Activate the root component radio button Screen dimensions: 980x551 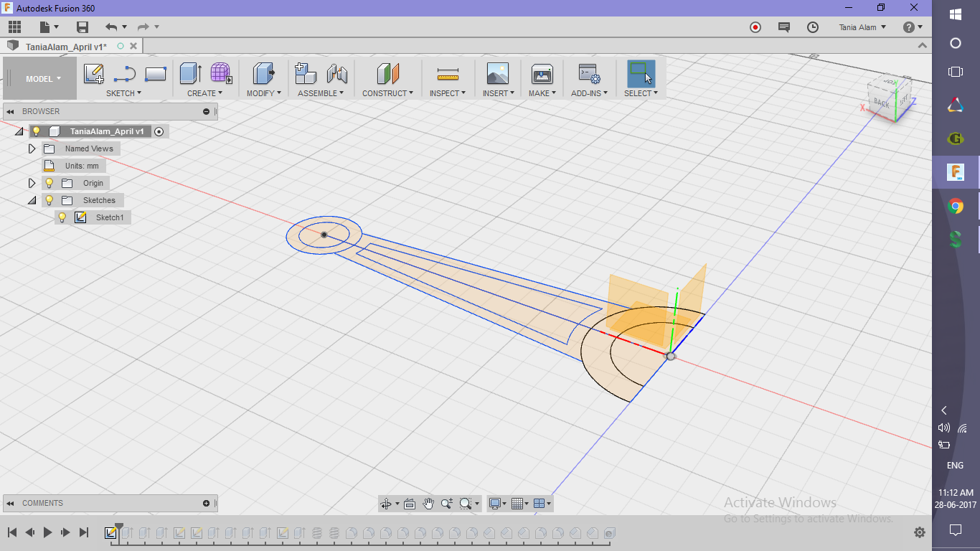point(159,131)
